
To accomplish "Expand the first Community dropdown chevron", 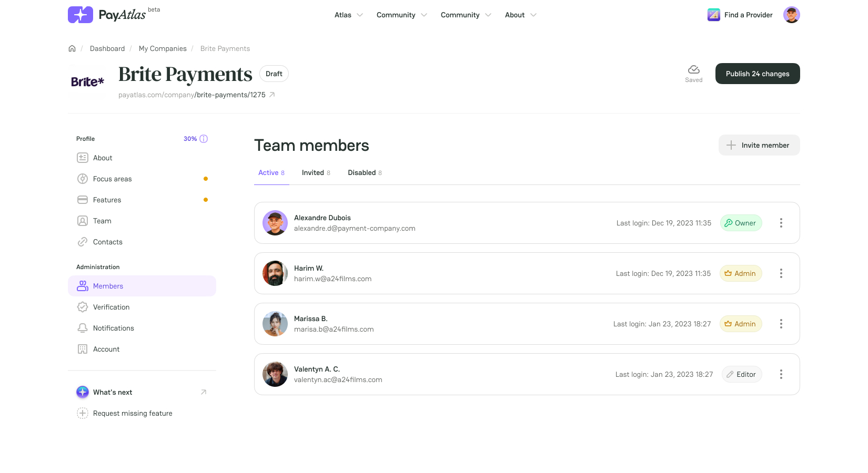I will (x=424, y=15).
